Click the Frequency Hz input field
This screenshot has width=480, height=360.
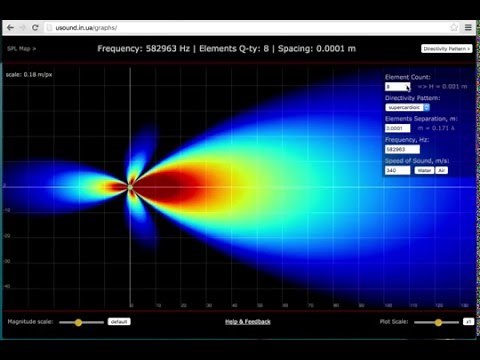(402, 149)
